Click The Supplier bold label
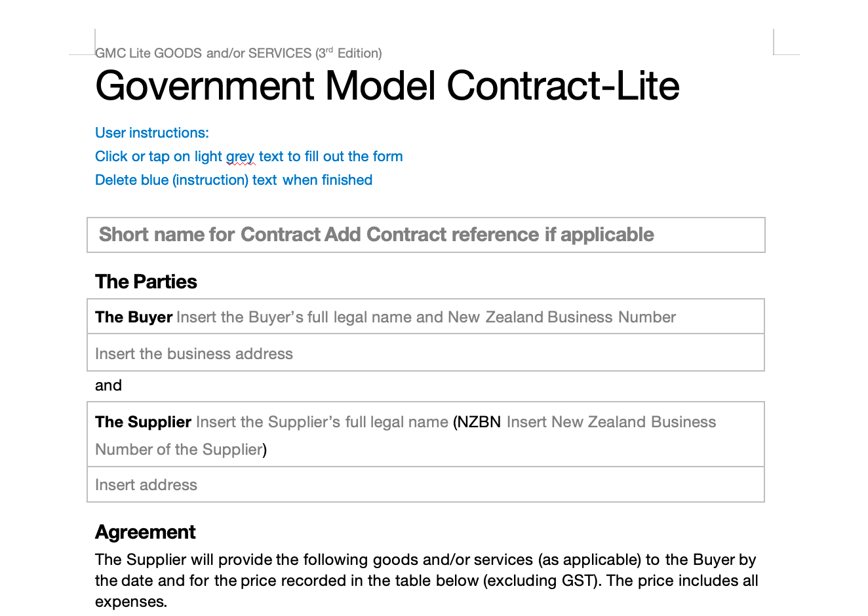The height and width of the screenshot is (616, 868). 143,422
